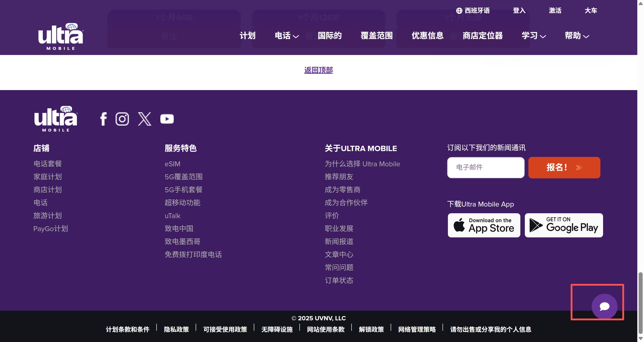Click the scrollbar up arrow
Image resolution: width=644 pixels, height=342 pixels.
pos(640,4)
